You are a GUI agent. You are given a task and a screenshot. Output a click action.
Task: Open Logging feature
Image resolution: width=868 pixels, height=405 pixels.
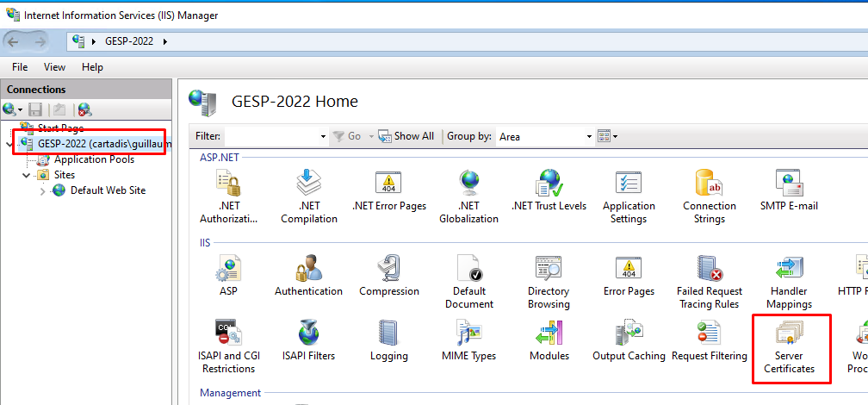click(x=389, y=340)
